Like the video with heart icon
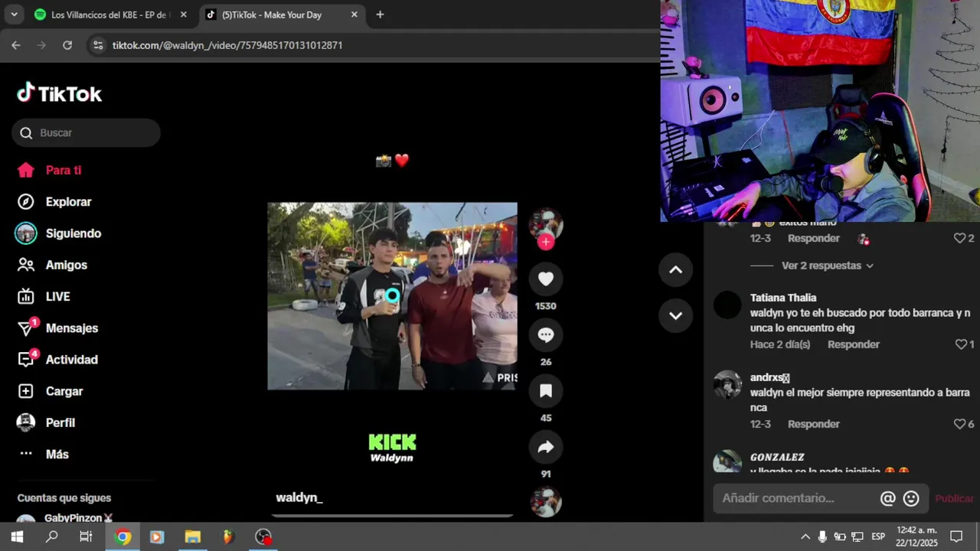The height and width of the screenshot is (551, 980). pos(545,279)
